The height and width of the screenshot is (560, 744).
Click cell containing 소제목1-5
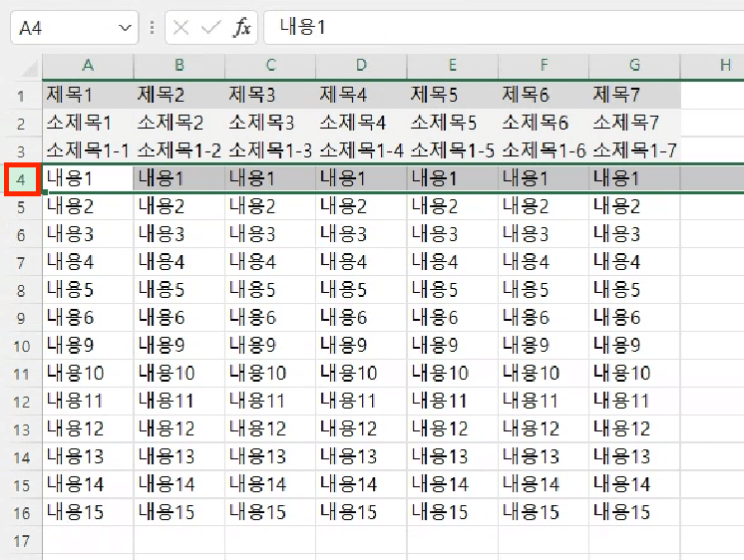tap(452, 150)
